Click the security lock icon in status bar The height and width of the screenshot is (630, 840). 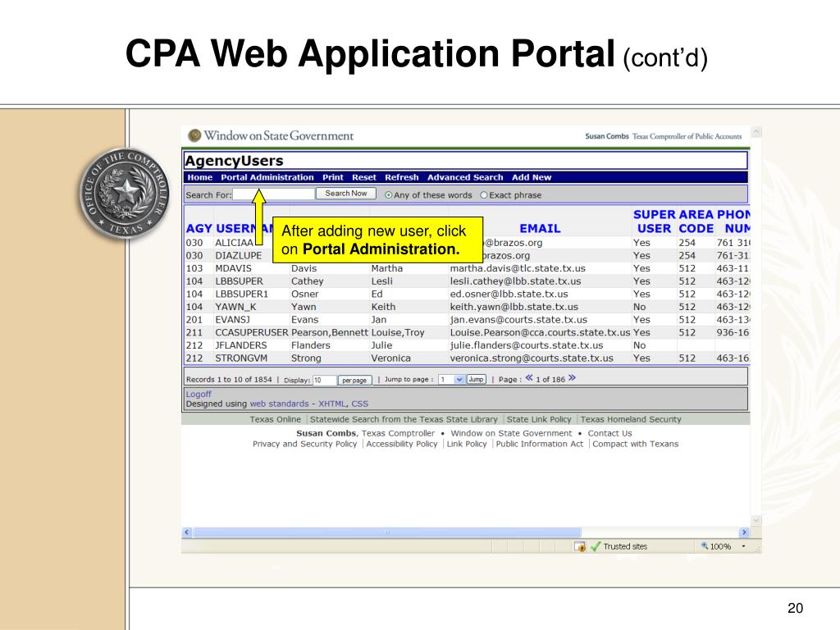580,546
